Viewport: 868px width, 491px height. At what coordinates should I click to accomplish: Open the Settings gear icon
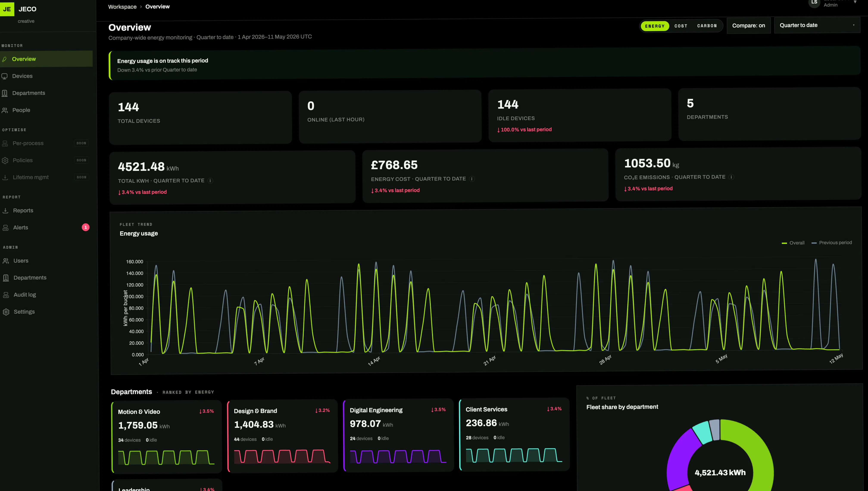pyautogui.click(x=6, y=312)
